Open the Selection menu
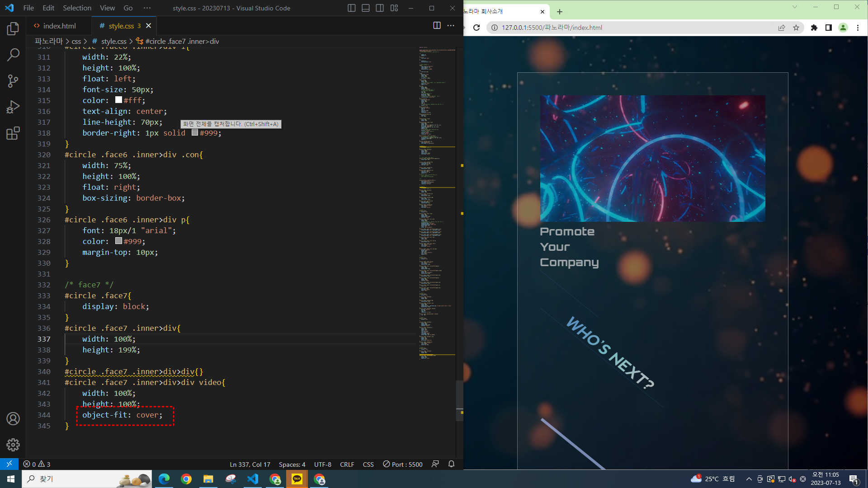868x488 pixels. coord(77,8)
